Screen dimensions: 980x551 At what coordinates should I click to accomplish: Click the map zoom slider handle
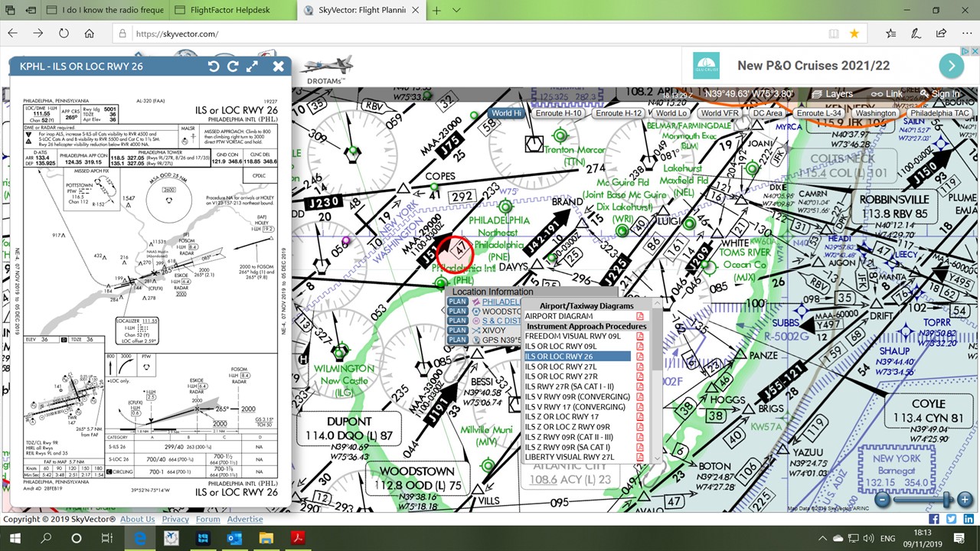point(947,500)
